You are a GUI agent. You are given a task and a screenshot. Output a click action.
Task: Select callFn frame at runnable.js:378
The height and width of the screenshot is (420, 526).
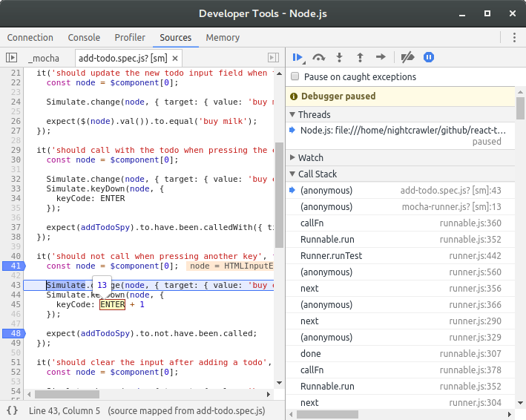coord(400,370)
